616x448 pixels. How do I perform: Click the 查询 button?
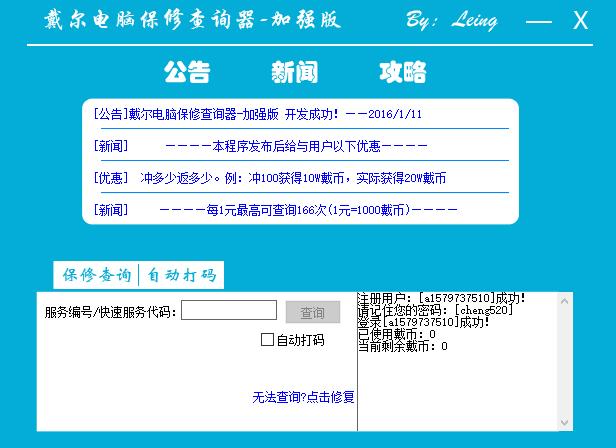(313, 312)
